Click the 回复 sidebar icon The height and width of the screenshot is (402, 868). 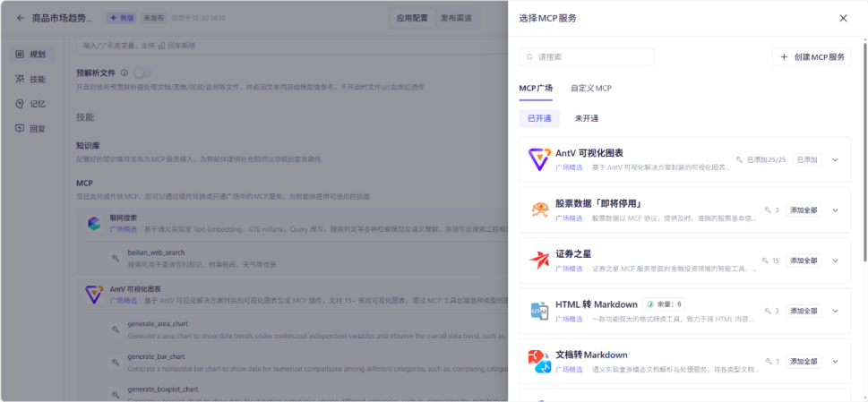pos(20,128)
